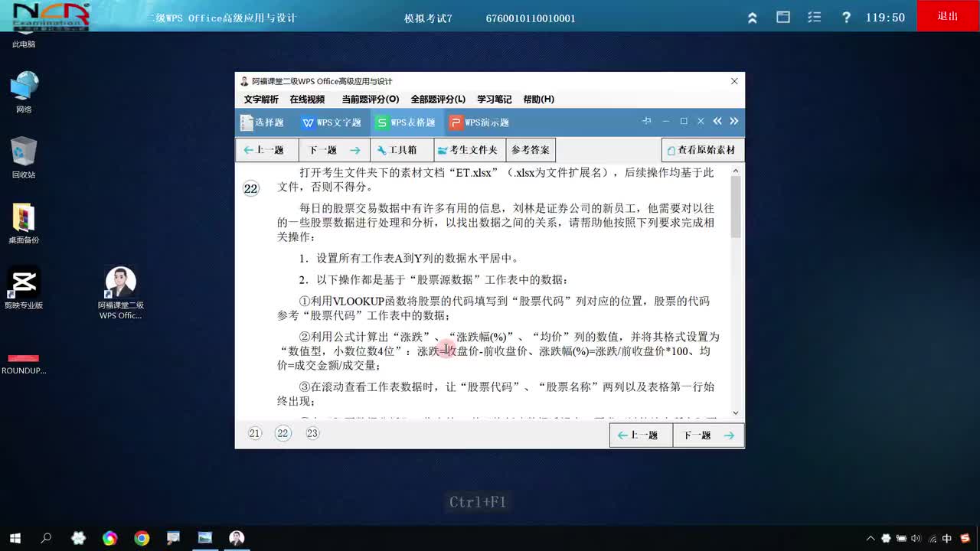Click the double right chevron in blue bar
Image resolution: width=980 pixels, height=551 pixels.
pyautogui.click(x=734, y=121)
